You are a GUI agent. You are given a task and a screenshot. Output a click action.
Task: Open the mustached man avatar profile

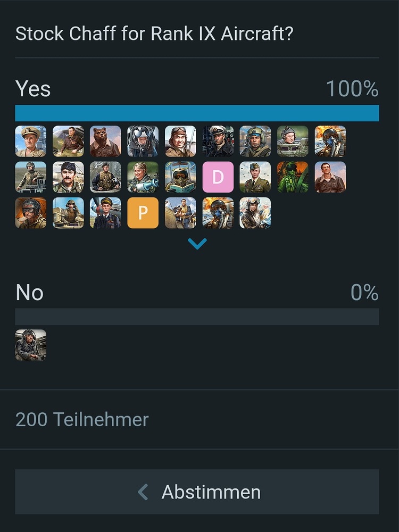click(x=68, y=177)
